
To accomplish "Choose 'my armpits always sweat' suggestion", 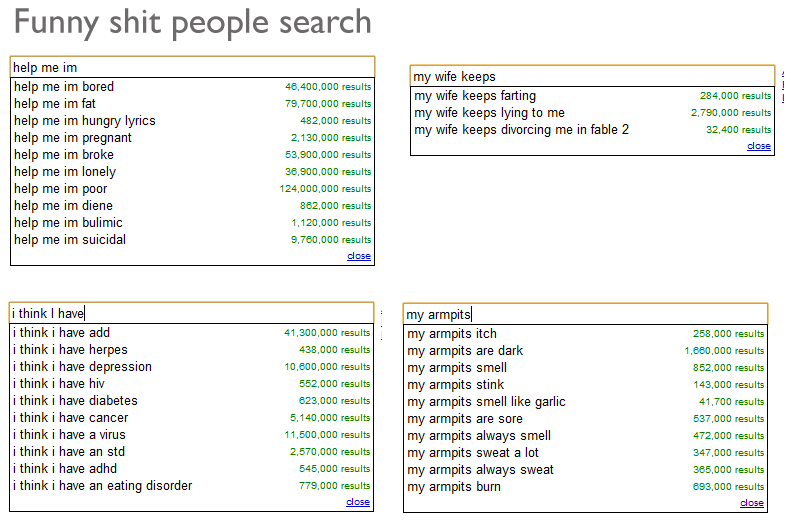I will pyautogui.click(x=480, y=470).
